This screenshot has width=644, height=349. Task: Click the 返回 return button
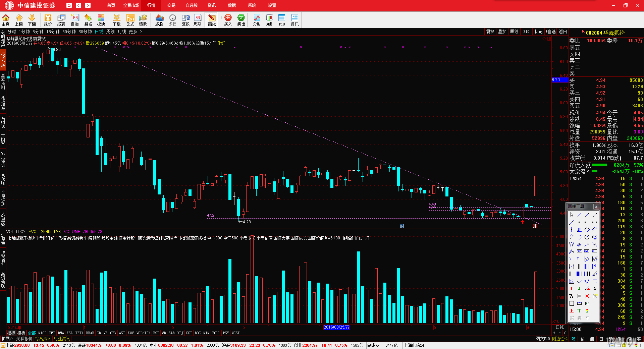[562, 32]
